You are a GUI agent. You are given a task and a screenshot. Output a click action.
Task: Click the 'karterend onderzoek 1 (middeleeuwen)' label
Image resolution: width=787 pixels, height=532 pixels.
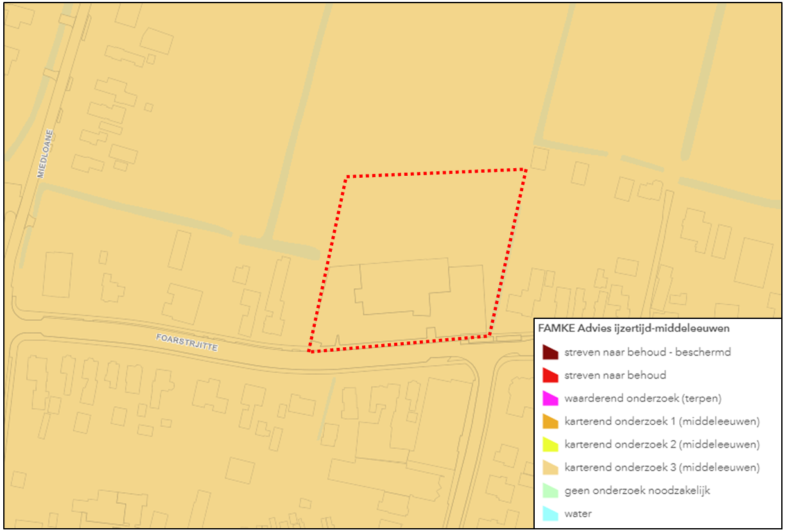tap(662, 422)
